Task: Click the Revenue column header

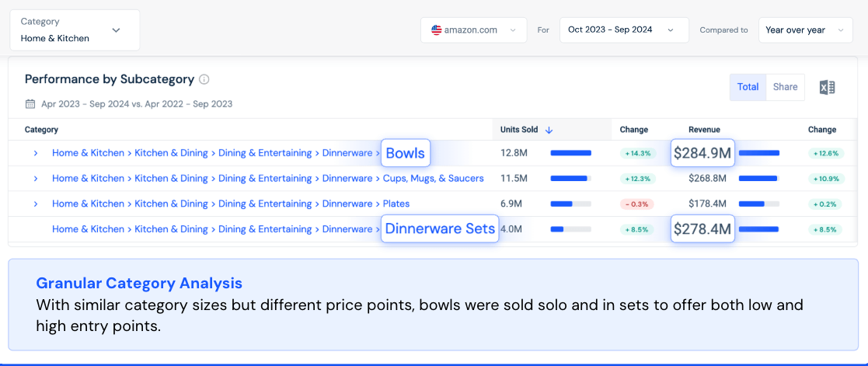Action: 704,130
